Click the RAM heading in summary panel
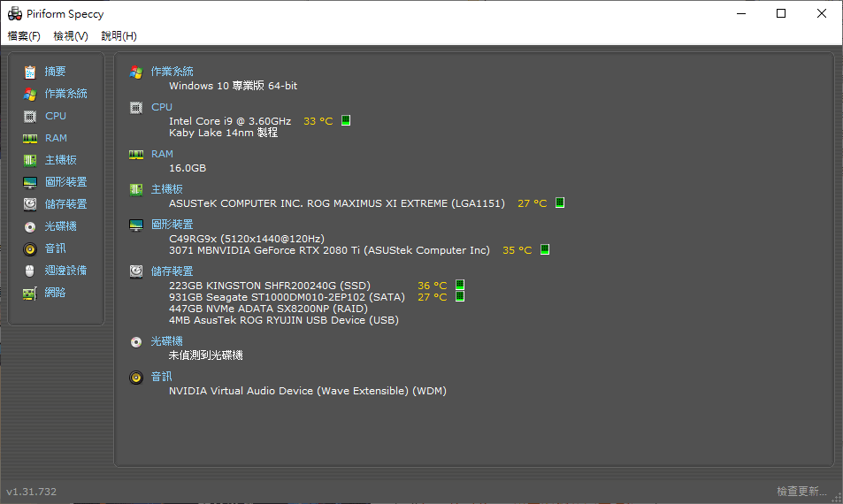Image resolution: width=843 pixels, height=504 pixels. [x=163, y=154]
